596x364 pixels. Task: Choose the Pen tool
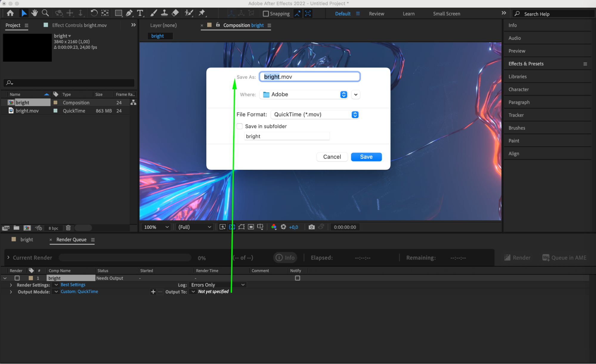(129, 13)
